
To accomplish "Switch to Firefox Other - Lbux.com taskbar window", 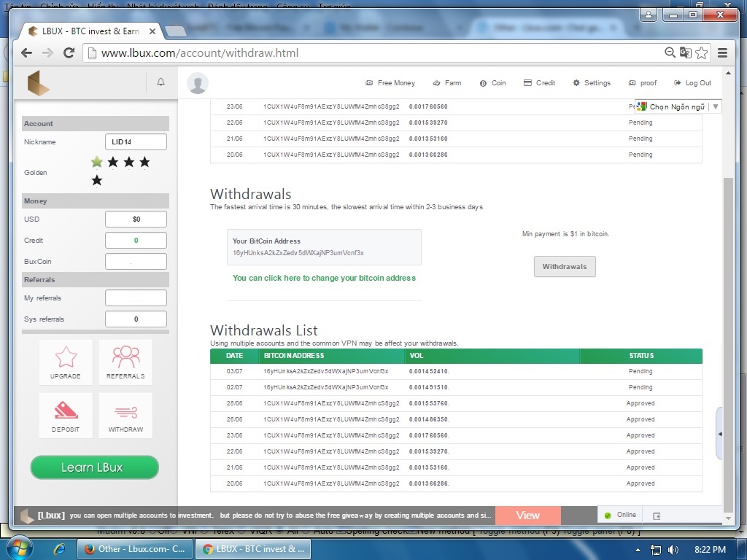I will tap(135, 549).
